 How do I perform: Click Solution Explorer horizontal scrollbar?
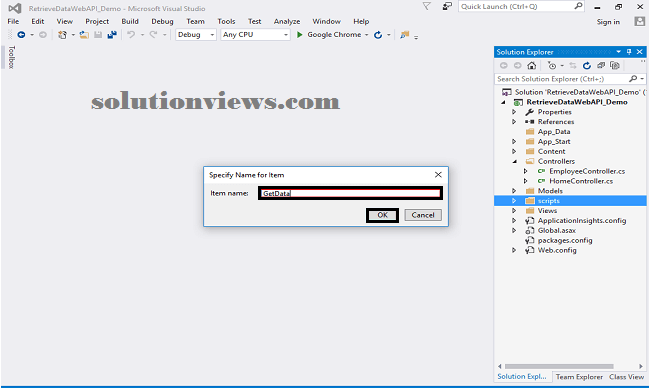pos(559,366)
